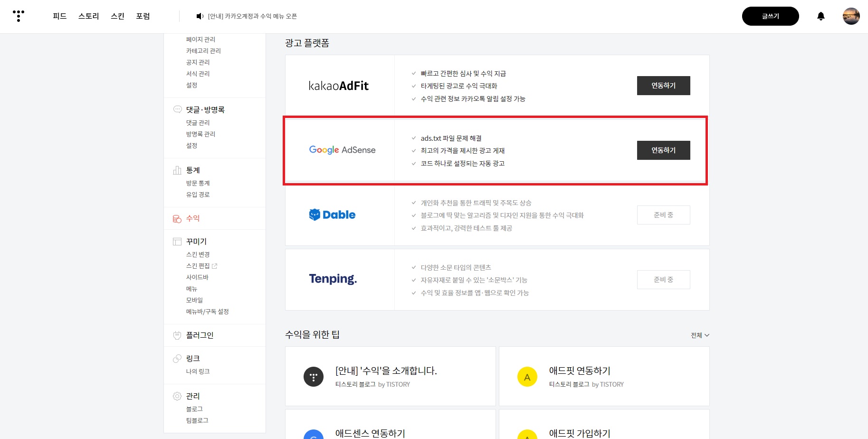Open 애드핏 가입하기 tip card
868x439 pixels.
point(604,424)
